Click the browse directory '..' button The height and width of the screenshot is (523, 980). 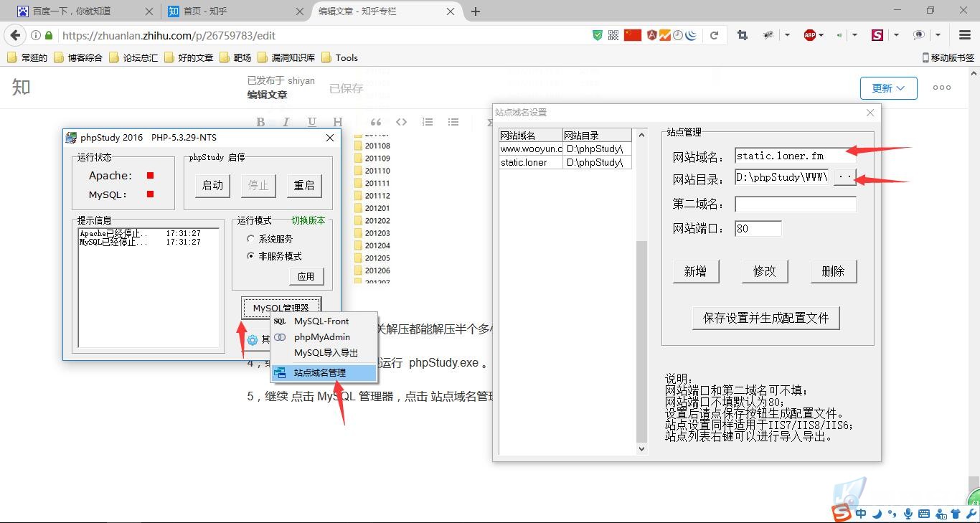point(845,176)
